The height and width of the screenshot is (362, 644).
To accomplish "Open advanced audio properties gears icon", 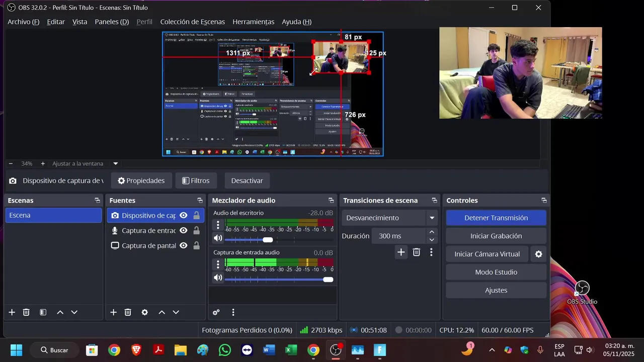I will point(216,312).
